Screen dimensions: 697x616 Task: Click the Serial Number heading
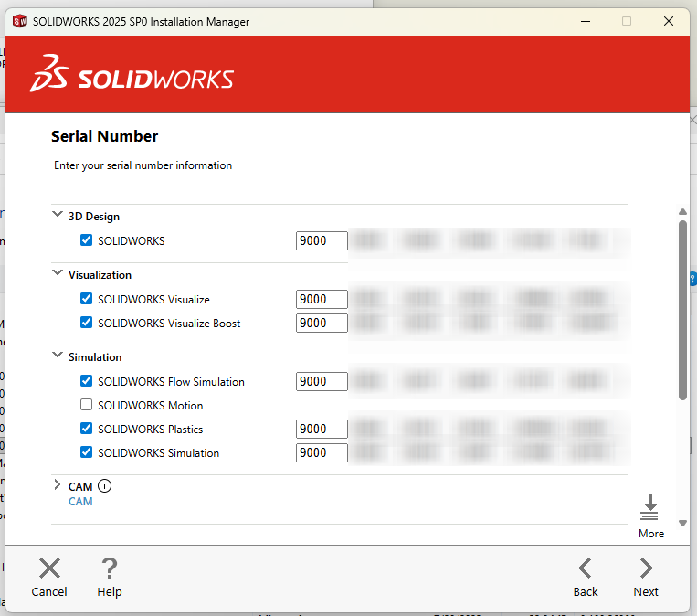104,136
